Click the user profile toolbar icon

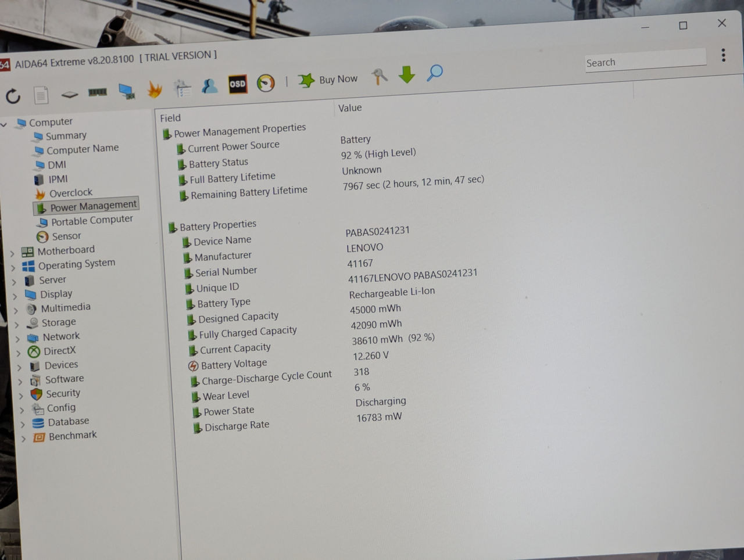[x=210, y=86]
